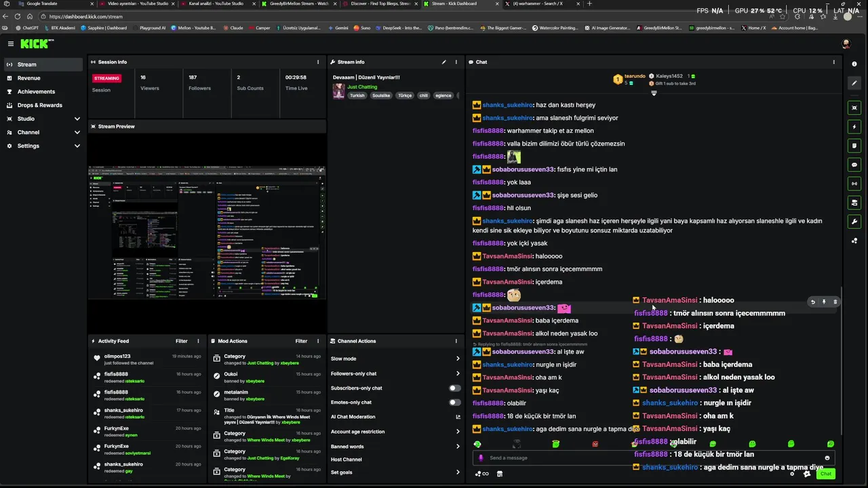868x488 pixels.
Task: Open Account age restriction options
Action: click(x=395, y=432)
